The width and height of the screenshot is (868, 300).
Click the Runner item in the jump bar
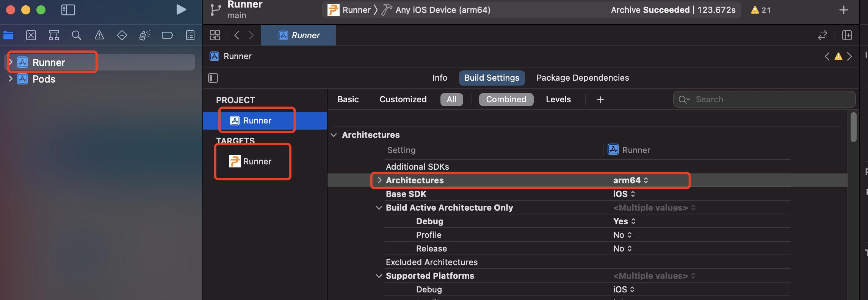[231, 56]
